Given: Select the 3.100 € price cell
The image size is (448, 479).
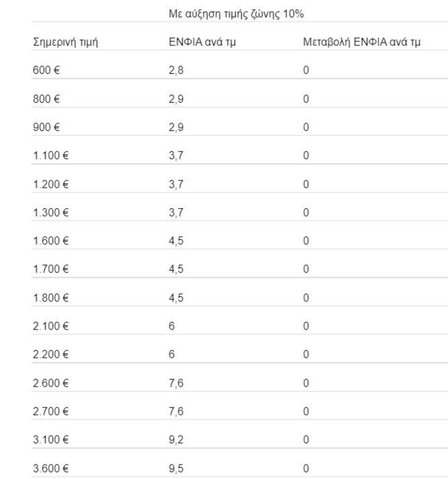Looking at the screenshot, I should point(51,440).
